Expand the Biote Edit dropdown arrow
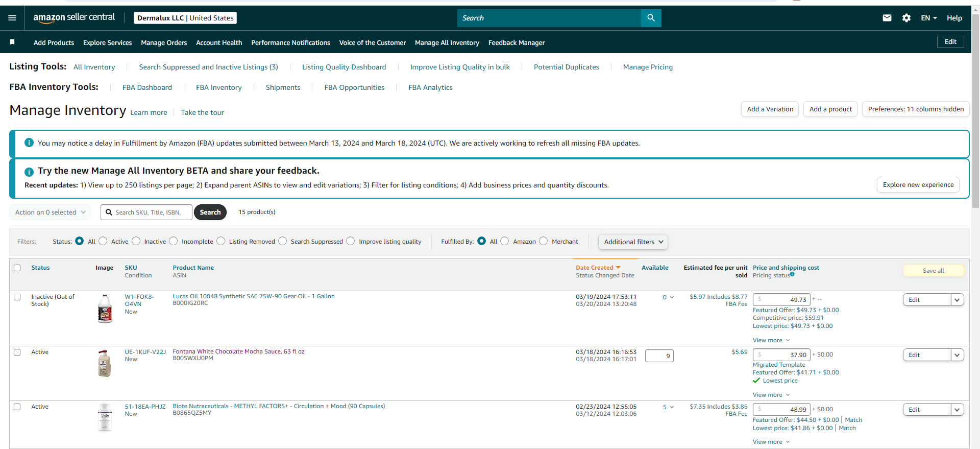This screenshot has width=980, height=449. tap(958, 410)
